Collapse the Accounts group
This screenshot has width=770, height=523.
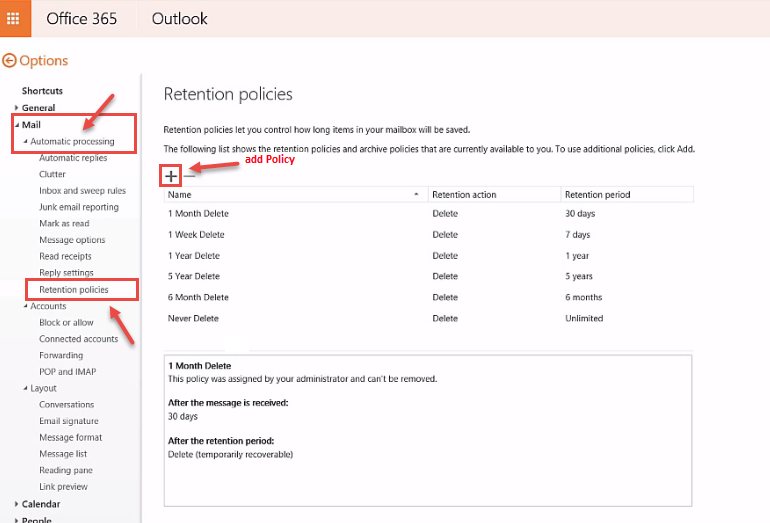point(26,306)
